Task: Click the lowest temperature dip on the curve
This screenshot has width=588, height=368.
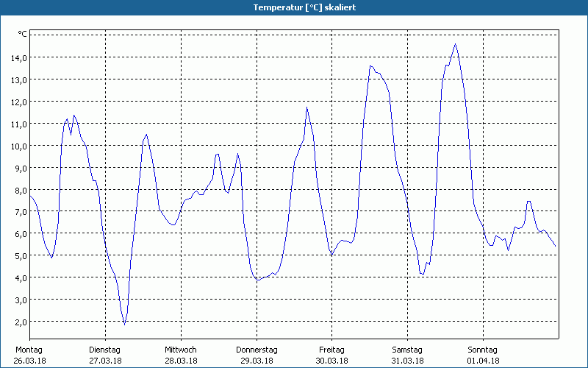Action: point(124,324)
